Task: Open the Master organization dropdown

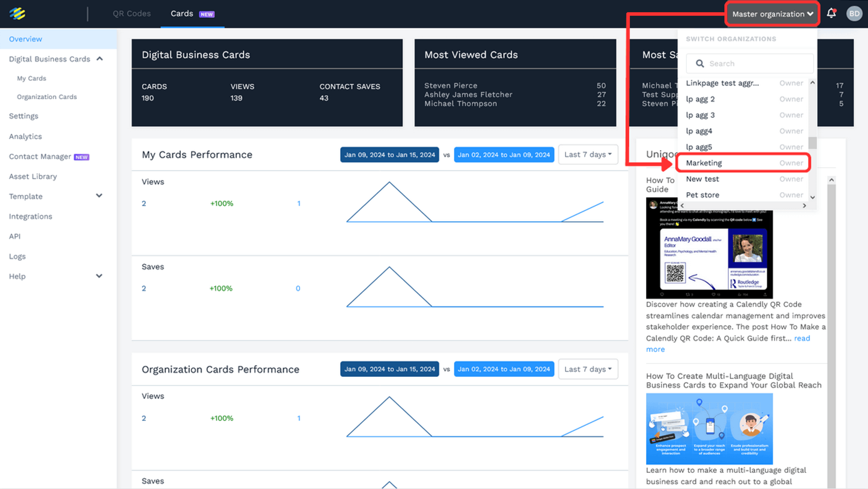Action: point(772,14)
